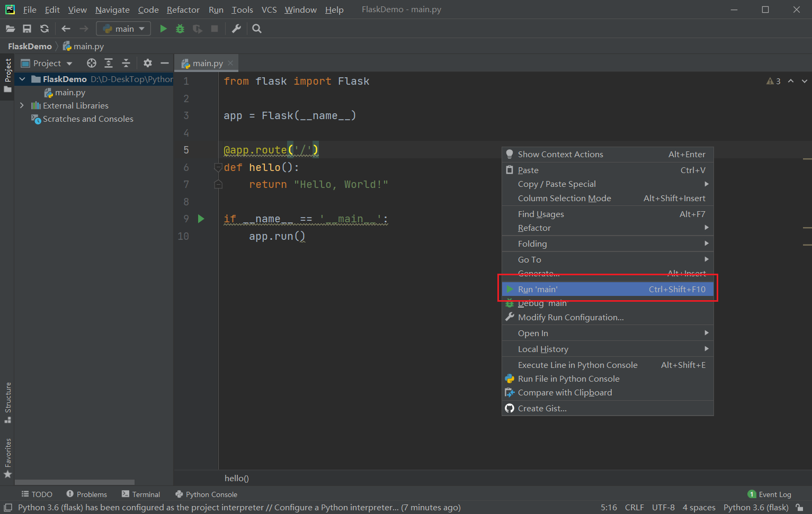Open the Event Log
This screenshot has height=514, width=812.
[x=769, y=494]
